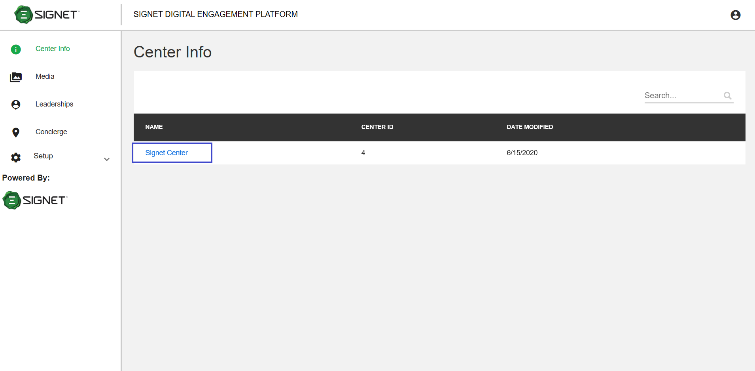Click the Powered By label
Image resolution: width=755 pixels, height=371 pixels.
click(26, 178)
